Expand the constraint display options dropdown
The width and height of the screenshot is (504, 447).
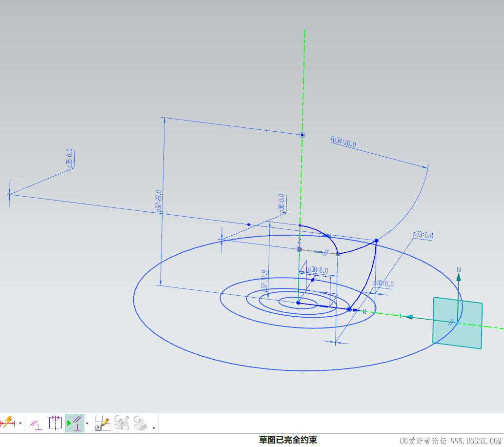tap(87, 423)
